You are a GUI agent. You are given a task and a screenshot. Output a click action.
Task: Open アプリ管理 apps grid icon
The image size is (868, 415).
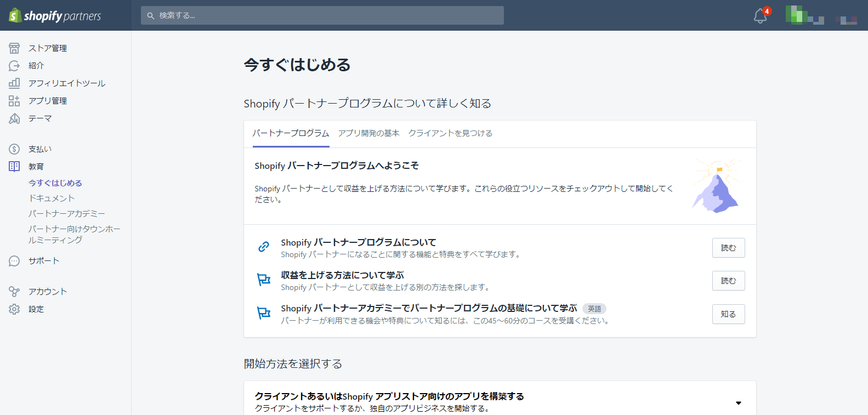14,101
